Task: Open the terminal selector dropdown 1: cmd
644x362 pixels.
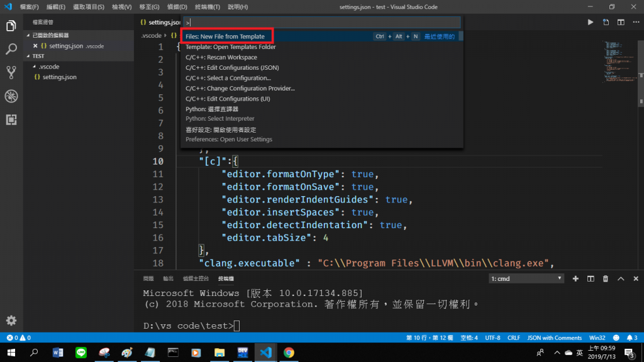Action: (526, 278)
